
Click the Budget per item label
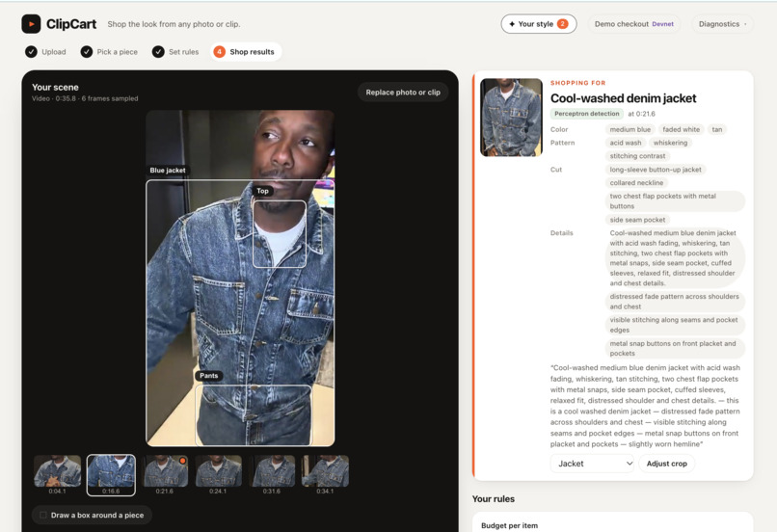509,525
